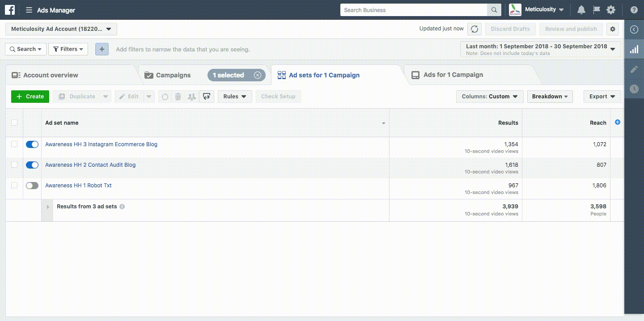Turn off Awareness HH 3 Instagram Ecommerce Blog
The width and height of the screenshot is (644, 321).
32,144
